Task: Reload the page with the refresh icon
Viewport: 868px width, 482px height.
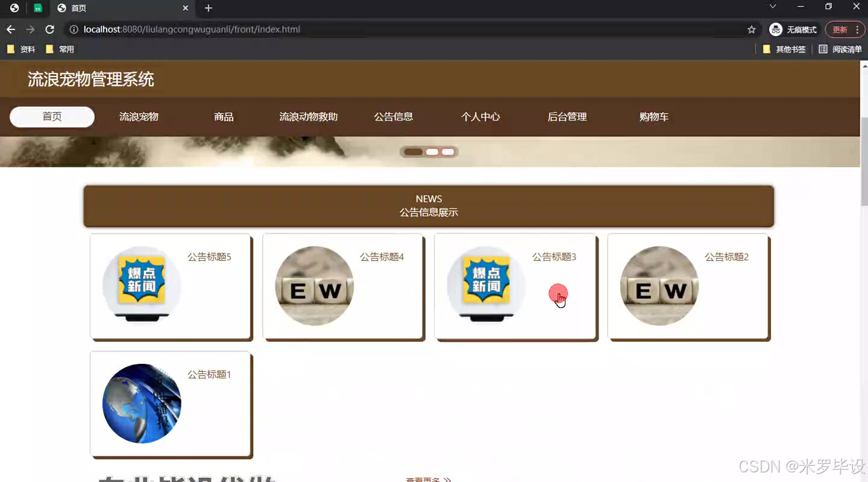Action: click(x=50, y=30)
